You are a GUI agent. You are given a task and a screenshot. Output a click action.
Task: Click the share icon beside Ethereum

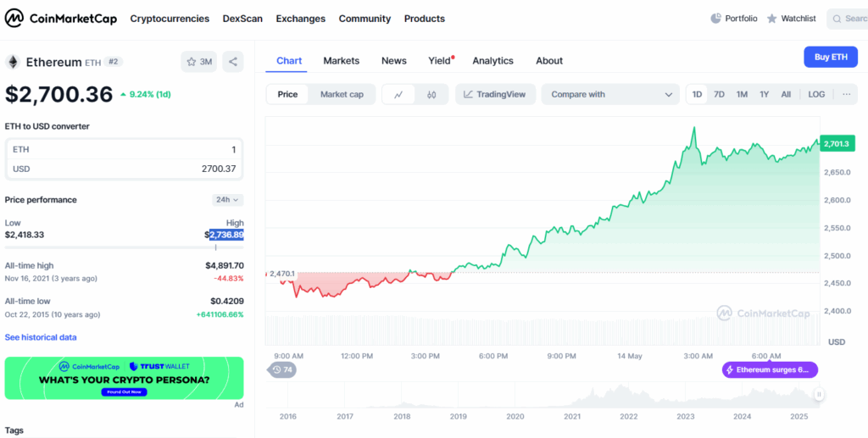click(x=233, y=62)
